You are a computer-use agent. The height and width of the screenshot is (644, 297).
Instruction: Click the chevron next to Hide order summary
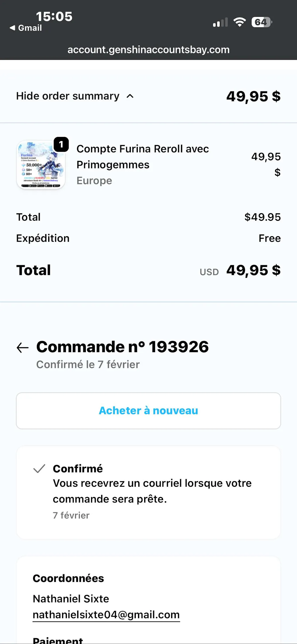130,96
